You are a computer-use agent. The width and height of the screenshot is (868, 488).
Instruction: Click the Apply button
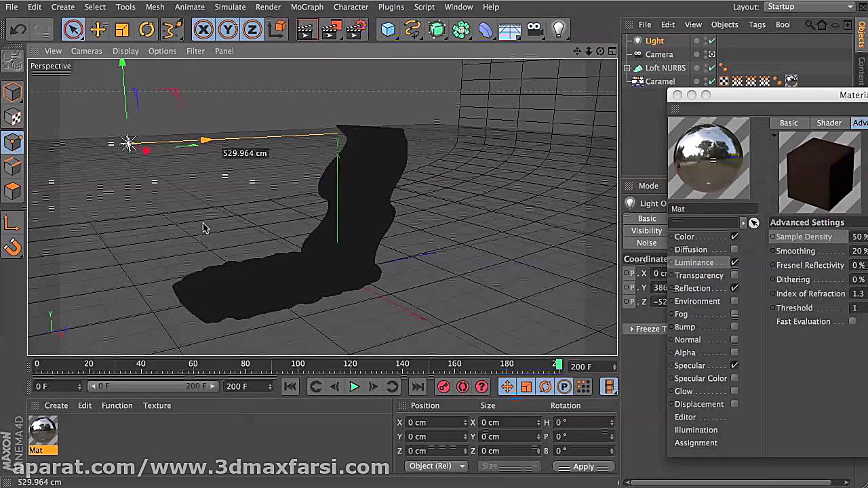pos(583,466)
